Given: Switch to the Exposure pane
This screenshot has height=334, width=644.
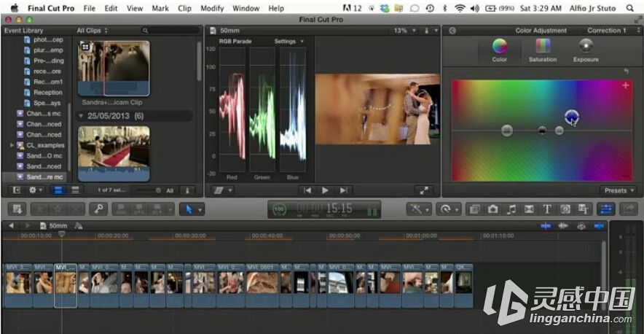Looking at the screenshot, I should 586,50.
